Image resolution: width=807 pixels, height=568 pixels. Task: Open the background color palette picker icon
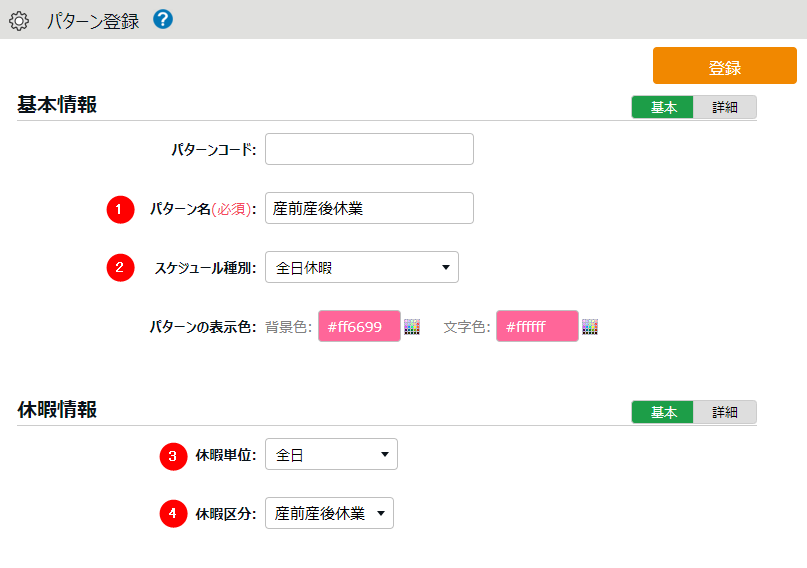(412, 326)
